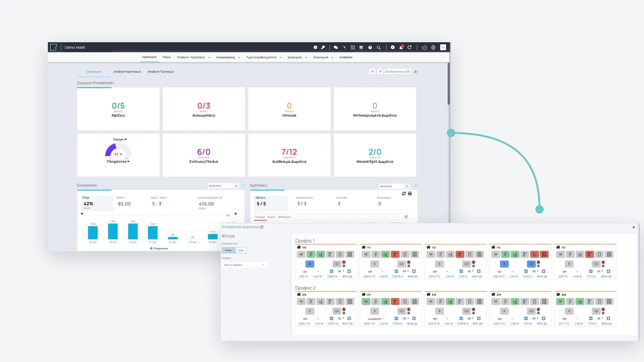Click previous arrow on occupancy chart
This screenshot has height=362, width=644.
pyautogui.click(x=82, y=214)
